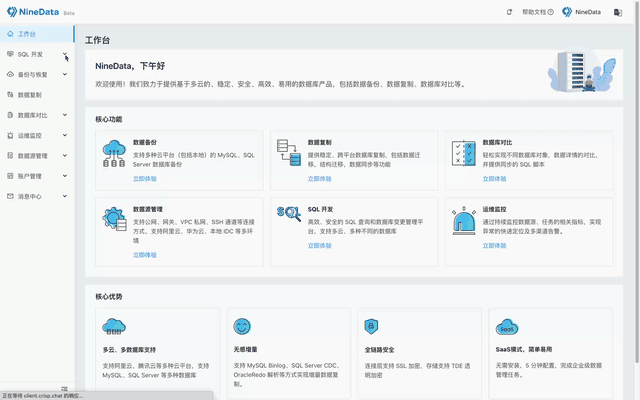
Task: Switch language with the translate icon
Action: click(618, 12)
